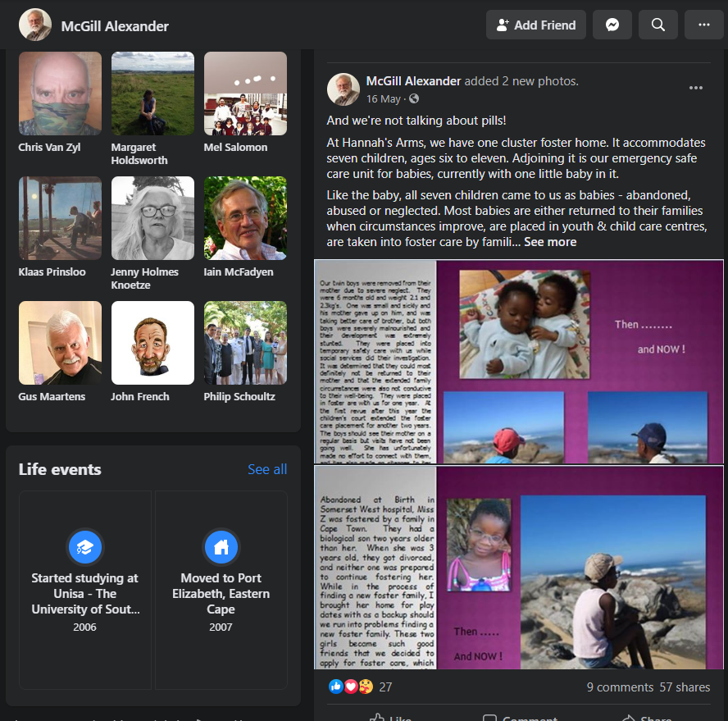
Task: Click the globe public-audience icon on the post
Action: click(414, 98)
